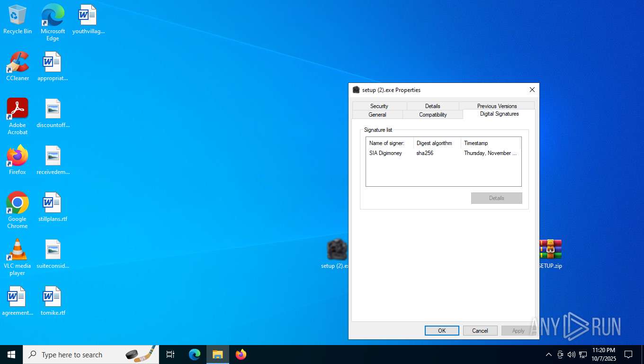The height and width of the screenshot is (364, 644).
Task: Click the signature Details button
Action: (497, 198)
